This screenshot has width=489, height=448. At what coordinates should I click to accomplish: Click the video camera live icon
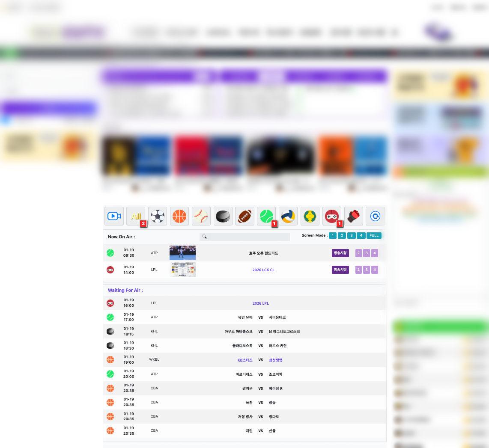[x=114, y=216]
